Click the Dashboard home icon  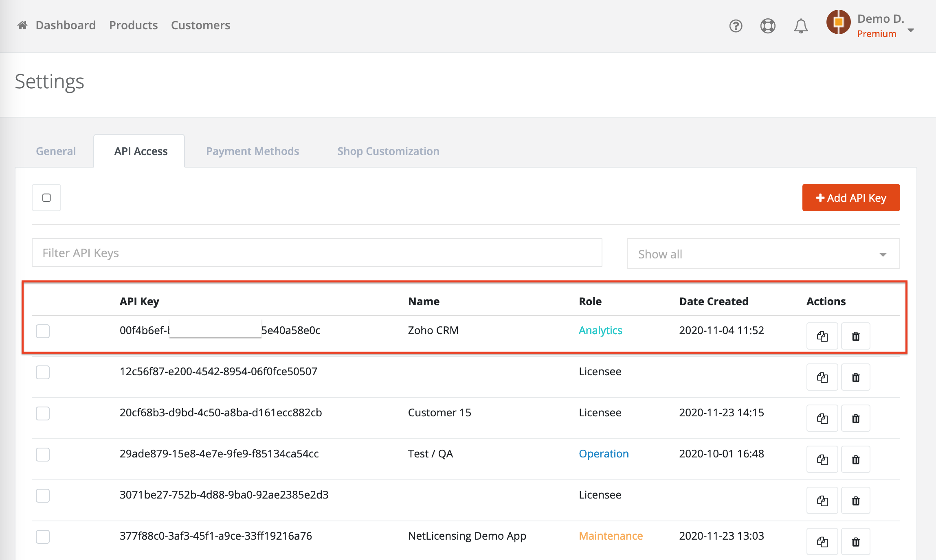22,26
